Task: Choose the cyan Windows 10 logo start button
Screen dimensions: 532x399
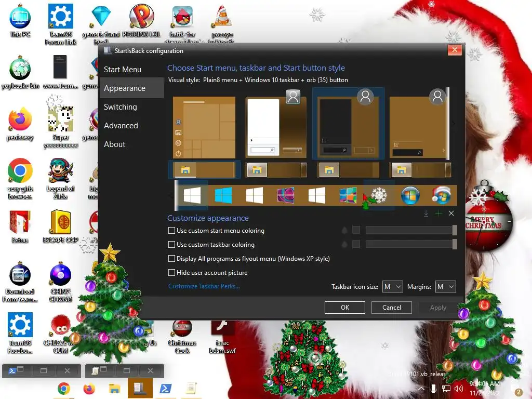Action: pyautogui.click(x=223, y=195)
